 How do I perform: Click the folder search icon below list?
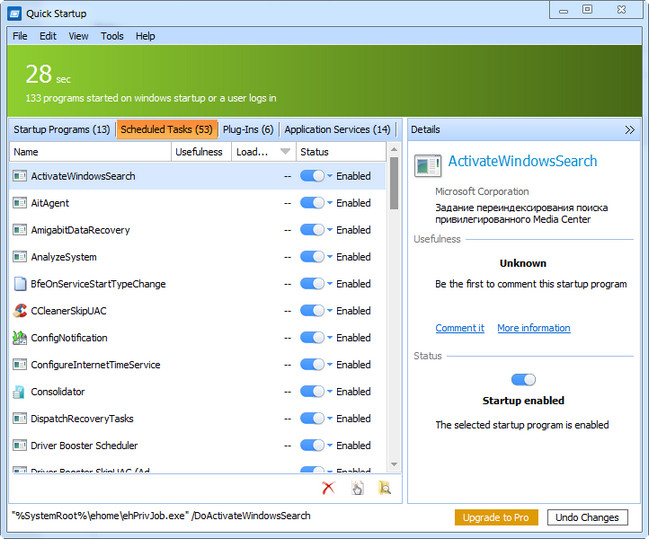click(x=384, y=488)
